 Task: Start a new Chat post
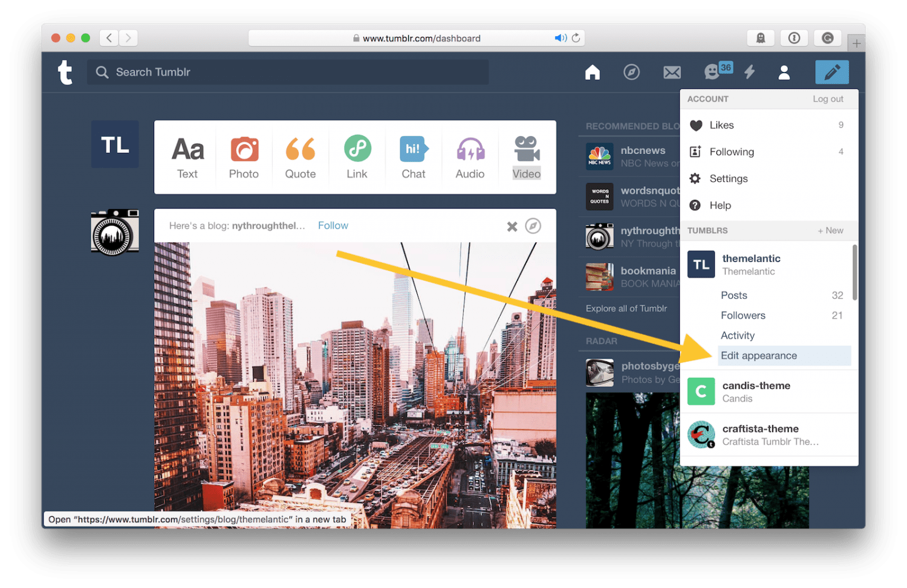click(414, 157)
